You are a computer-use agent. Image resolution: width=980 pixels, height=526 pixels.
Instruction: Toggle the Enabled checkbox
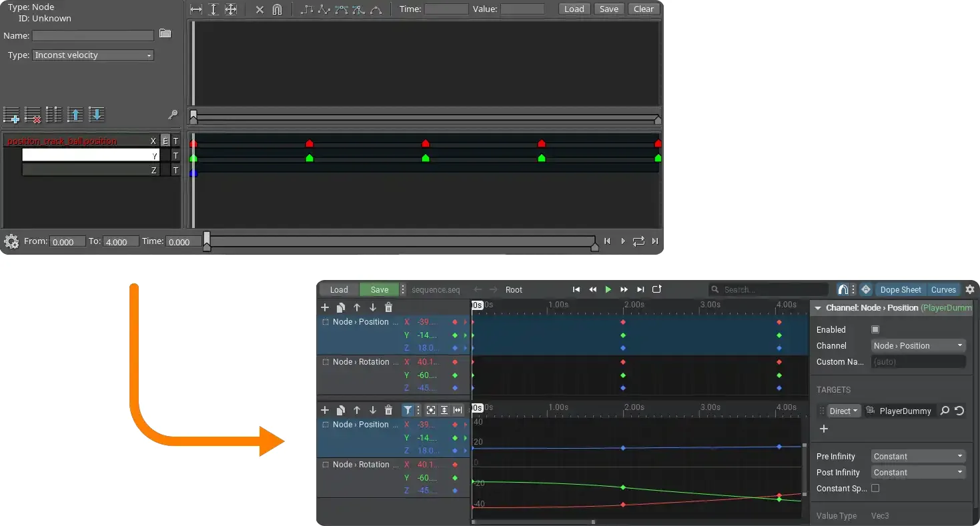[x=875, y=329]
